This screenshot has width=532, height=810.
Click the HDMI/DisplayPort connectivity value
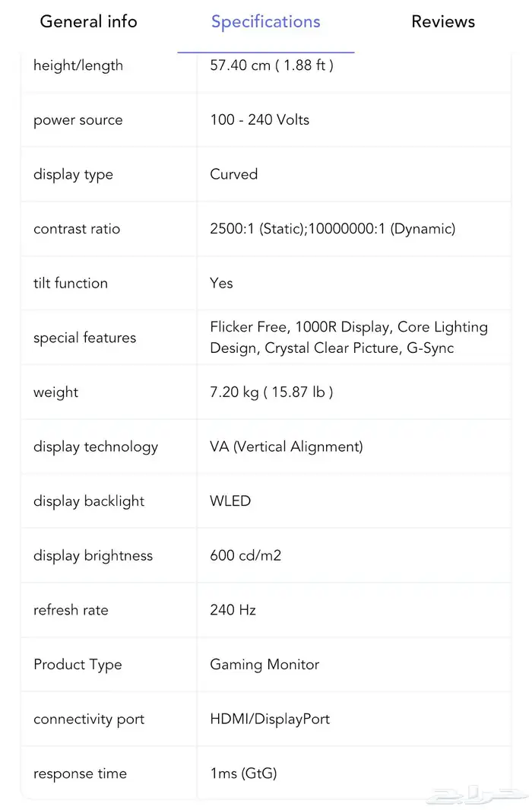pos(270,719)
